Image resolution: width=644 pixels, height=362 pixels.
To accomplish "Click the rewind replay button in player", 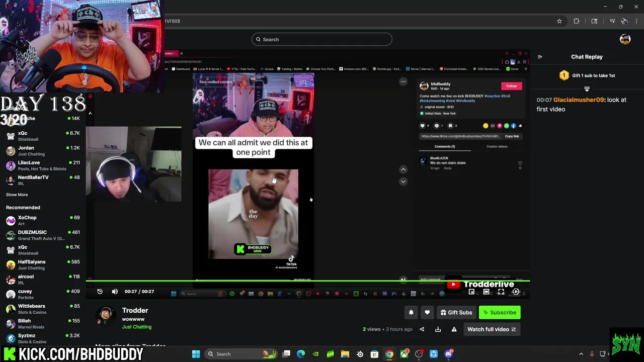I will point(100,292).
